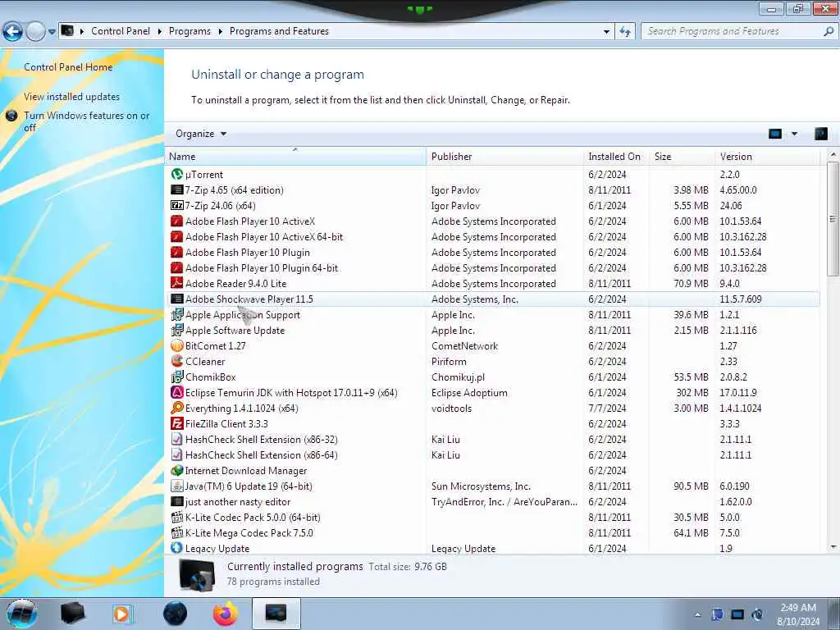
Task: Select 7-Zip 4.65 (x64 edition) entry
Action: (x=234, y=189)
